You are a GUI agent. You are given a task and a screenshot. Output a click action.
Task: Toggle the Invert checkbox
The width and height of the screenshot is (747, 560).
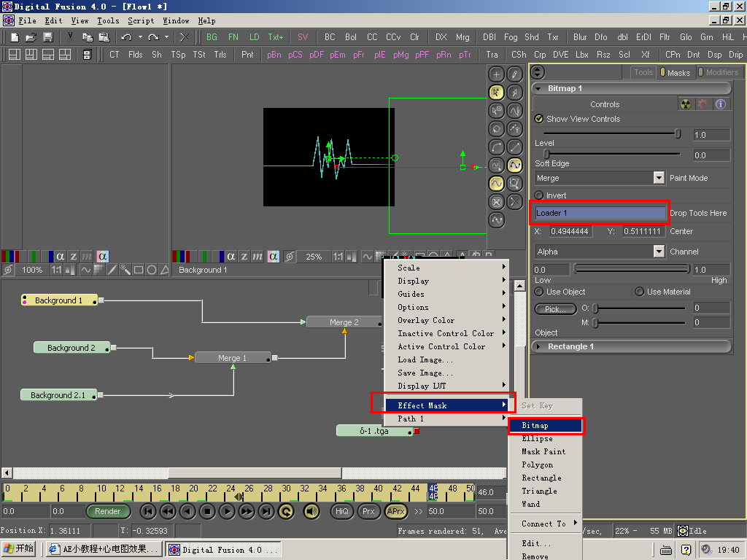[x=539, y=195]
